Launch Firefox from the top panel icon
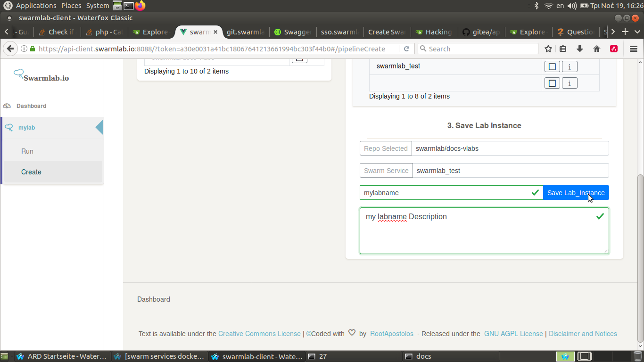 (140, 6)
